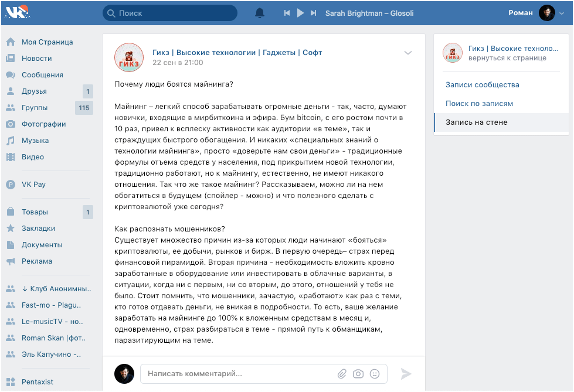
Task: Click the Документы file icon
Action: pyautogui.click(x=11, y=245)
